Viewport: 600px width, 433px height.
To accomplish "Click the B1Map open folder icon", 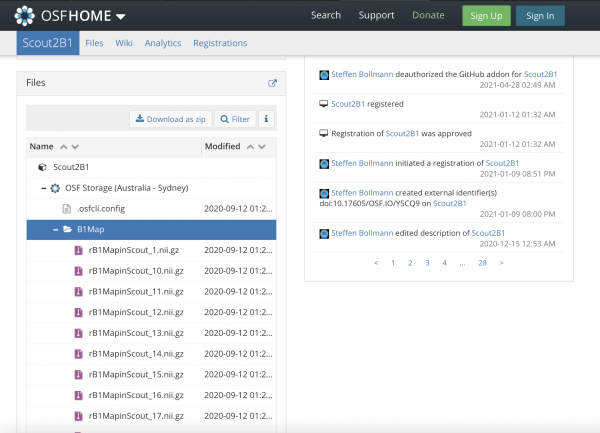I will click(67, 229).
